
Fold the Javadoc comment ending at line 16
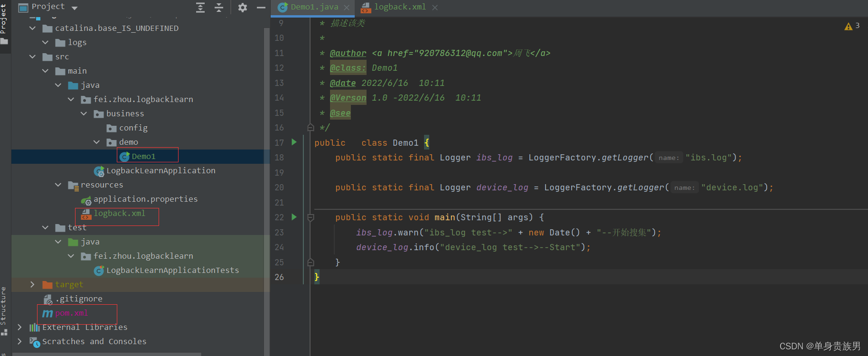point(311,127)
